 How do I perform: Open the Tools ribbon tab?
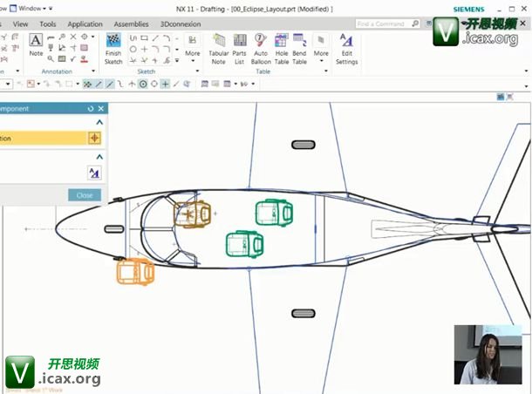[47, 24]
